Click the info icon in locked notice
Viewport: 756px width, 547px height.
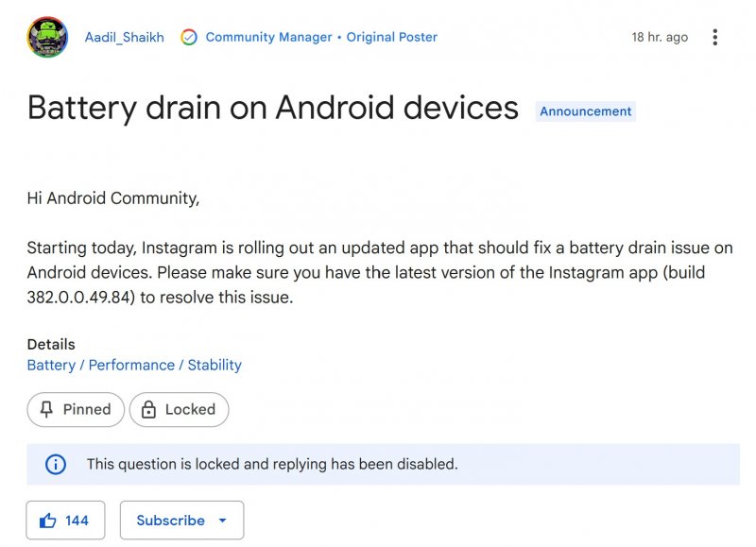coord(57,464)
